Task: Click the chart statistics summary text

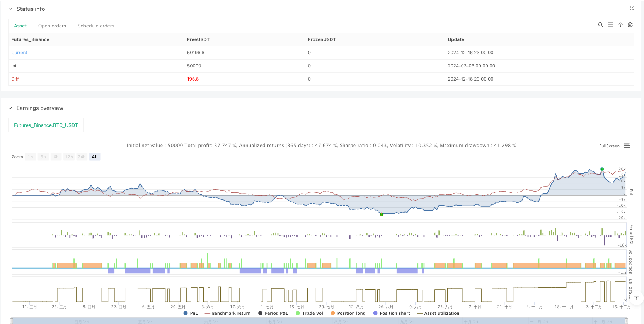Action: point(321,146)
